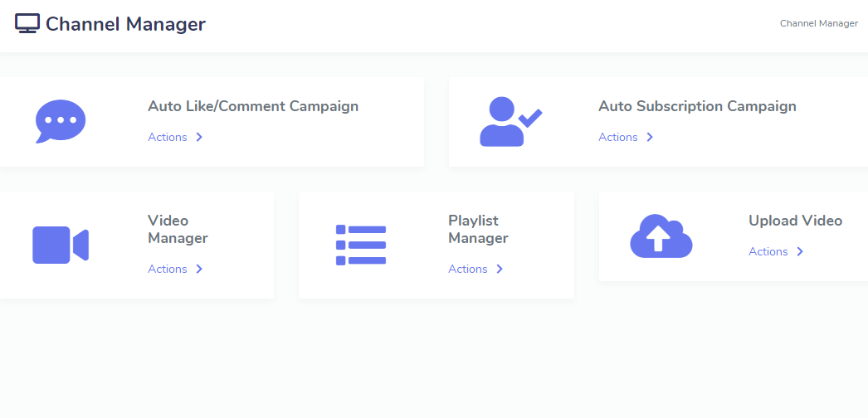Open Actions link for Auto Subscription Campaign

pyautogui.click(x=617, y=137)
